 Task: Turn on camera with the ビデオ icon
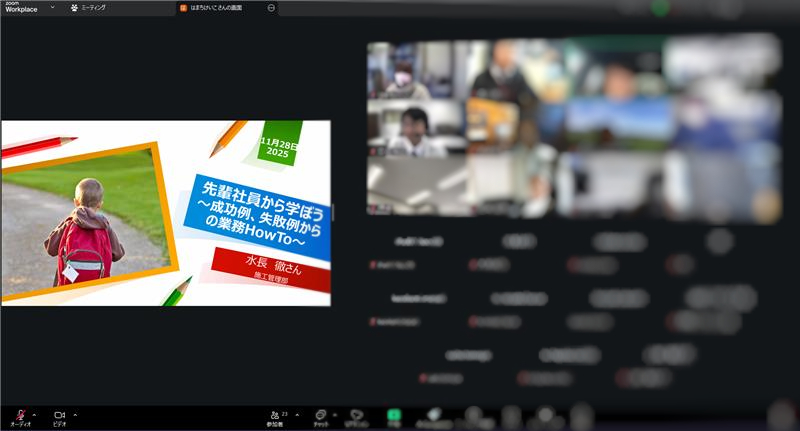click(59, 414)
